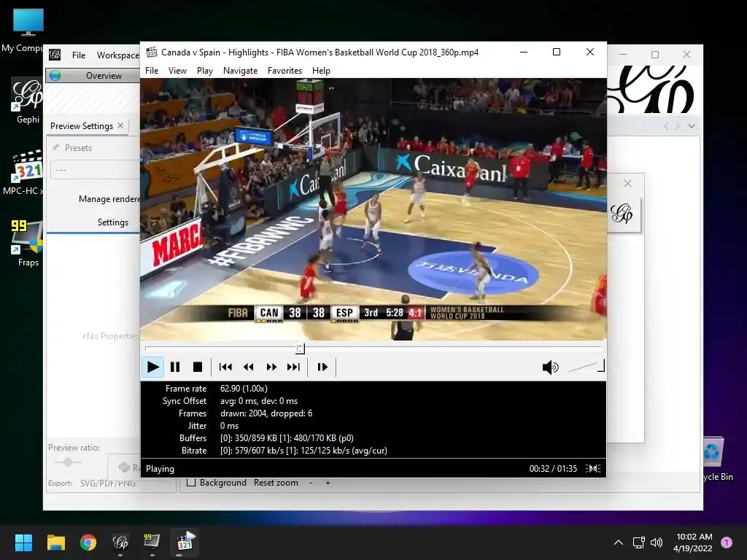Image resolution: width=747 pixels, height=560 pixels.
Task: Click MPC-HC taskbar icon
Action: [185, 542]
